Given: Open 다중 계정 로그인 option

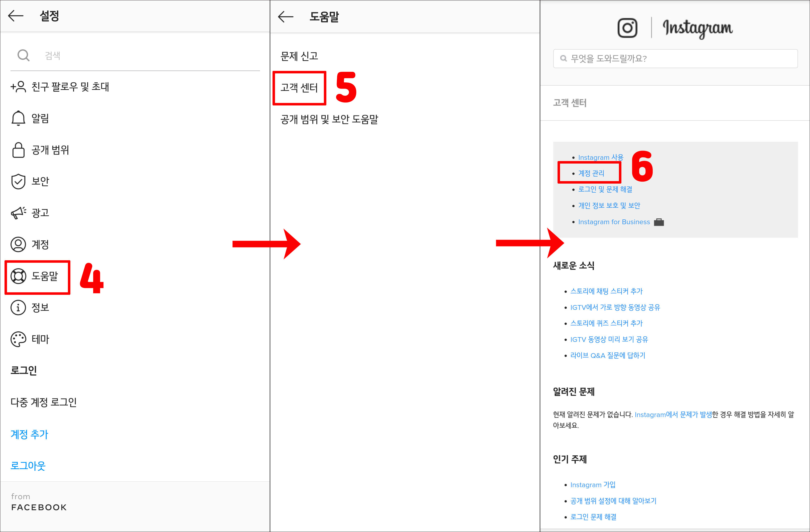Looking at the screenshot, I should tap(44, 402).
